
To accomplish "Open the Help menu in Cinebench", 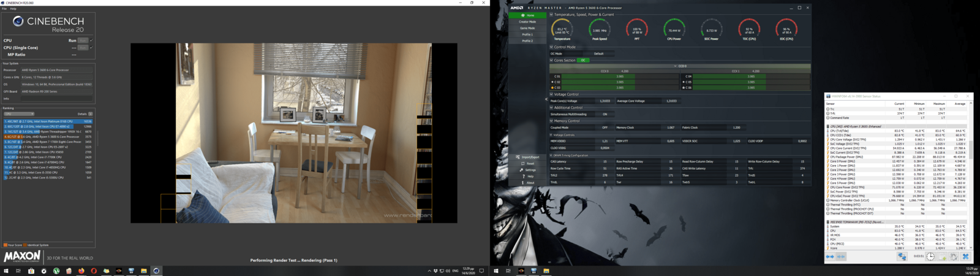I will pyautogui.click(x=13, y=9).
